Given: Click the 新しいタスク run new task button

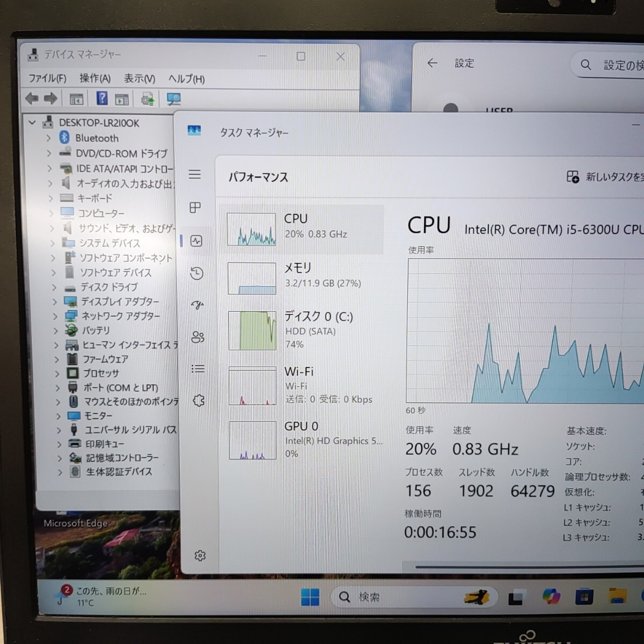Looking at the screenshot, I should (x=605, y=177).
